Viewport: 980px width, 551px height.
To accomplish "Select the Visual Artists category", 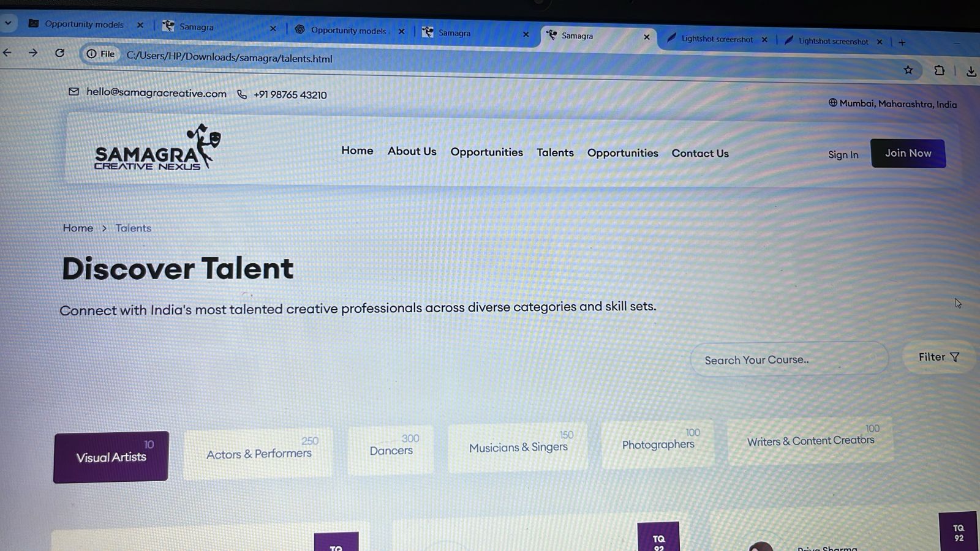I will (x=111, y=457).
